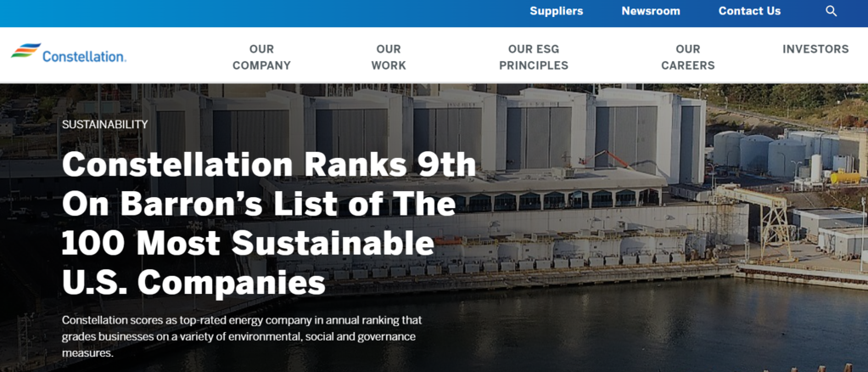Open the Barron's ranking headline article
The height and width of the screenshot is (372, 868).
tap(269, 223)
